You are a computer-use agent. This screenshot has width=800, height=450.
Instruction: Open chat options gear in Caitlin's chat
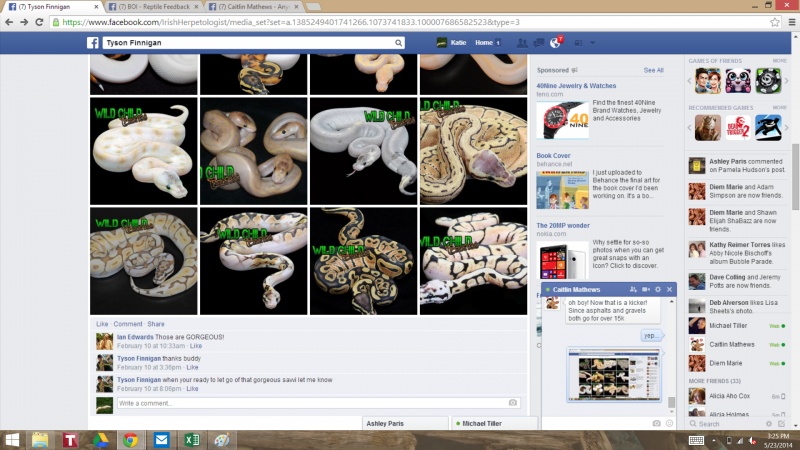pos(658,289)
